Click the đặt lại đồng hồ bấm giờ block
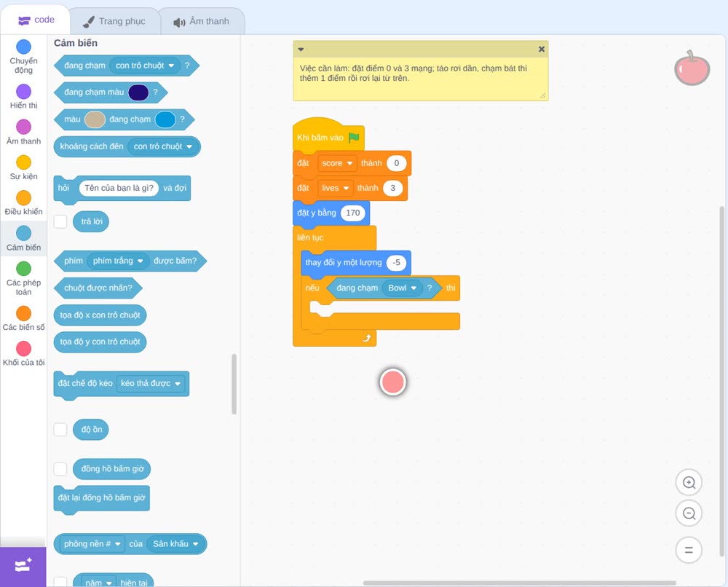This screenshot has width=728, height=587. tap(102, 498)
